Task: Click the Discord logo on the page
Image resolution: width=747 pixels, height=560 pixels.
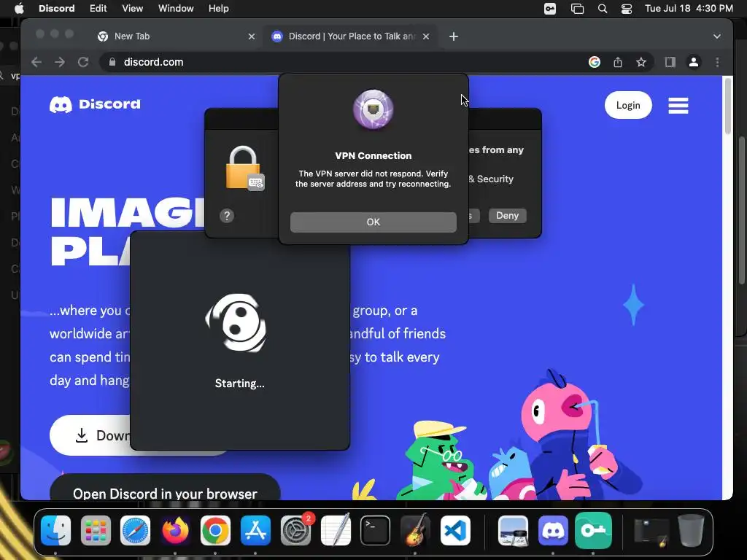Action: point(95,104)
